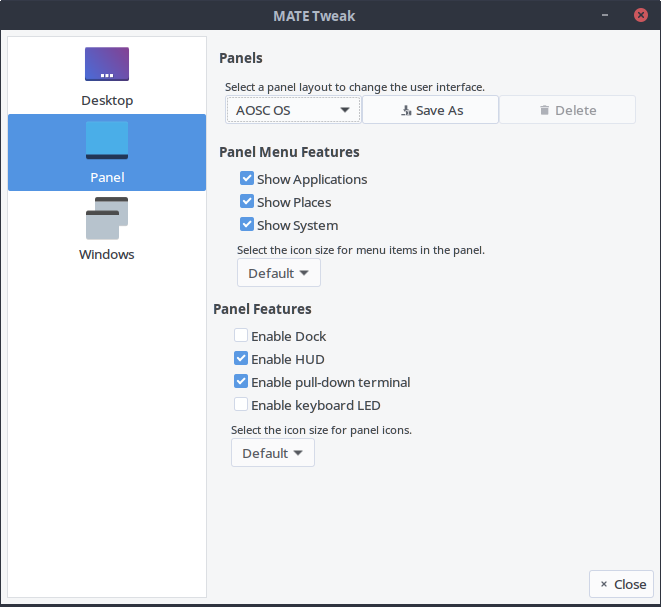Open the panel icons size dropdown
Image resolution: width=661 pixels, height=607 pixels.
(272, 453)
